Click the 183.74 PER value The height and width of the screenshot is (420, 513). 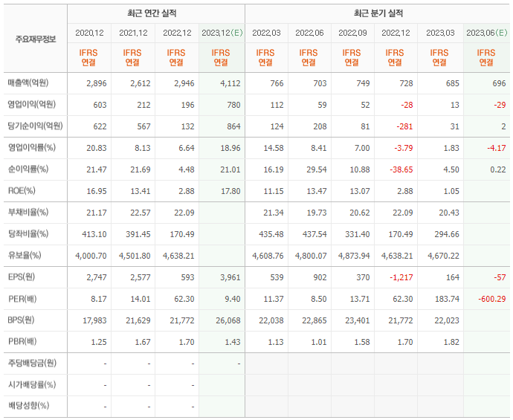click(447, 299)
